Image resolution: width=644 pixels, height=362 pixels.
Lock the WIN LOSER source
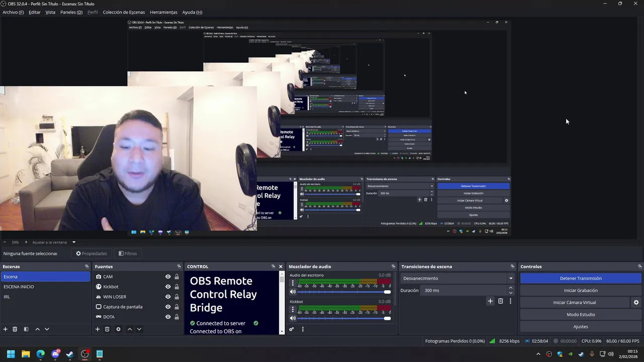click(x=177, y=297)
